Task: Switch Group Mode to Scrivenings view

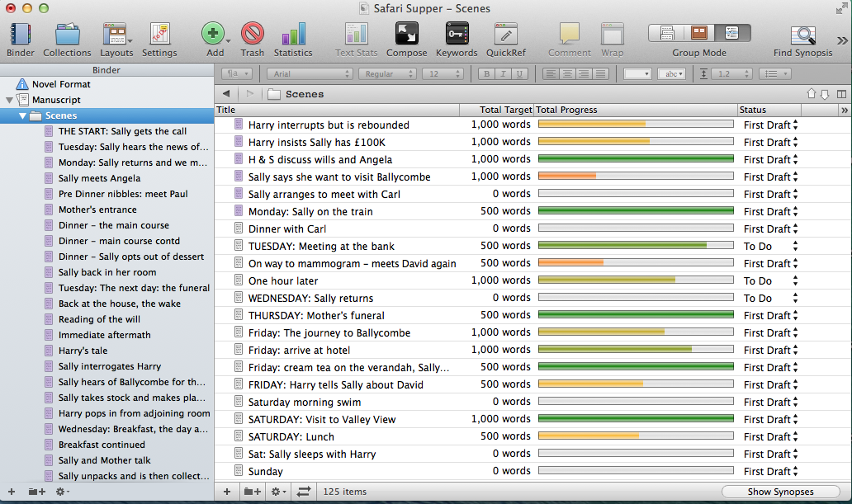Action: (667, 34)
